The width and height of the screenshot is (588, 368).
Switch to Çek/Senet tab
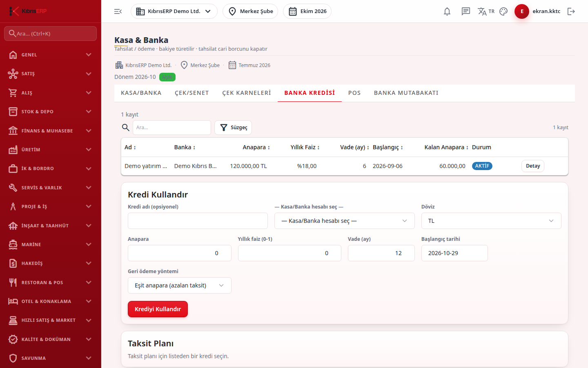pos(192,93)
